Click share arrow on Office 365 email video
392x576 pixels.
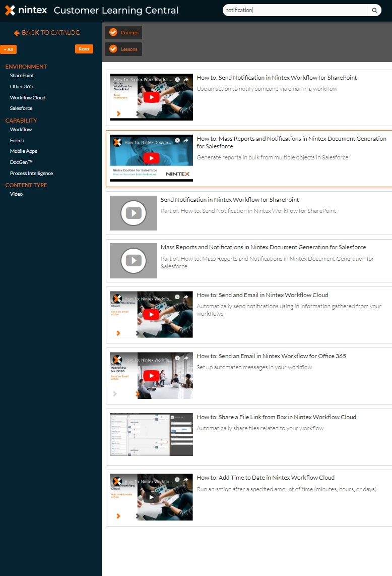tap(186, 358)
